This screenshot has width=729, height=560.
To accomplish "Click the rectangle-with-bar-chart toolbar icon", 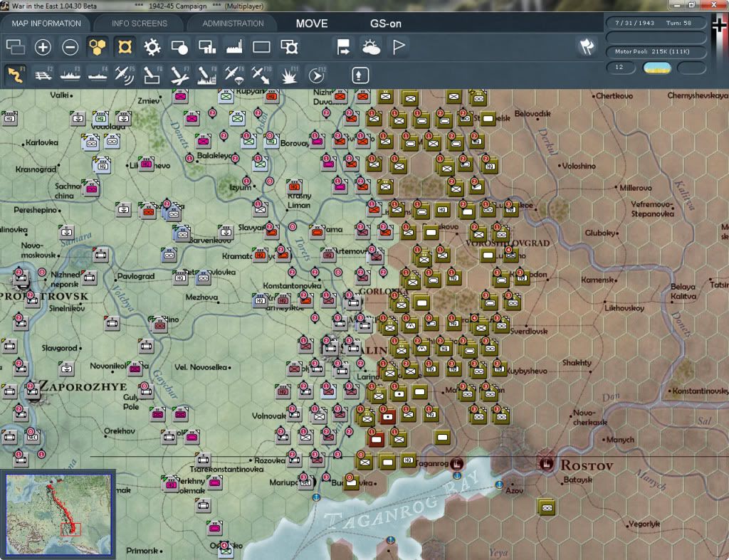I will pos(207,47).
